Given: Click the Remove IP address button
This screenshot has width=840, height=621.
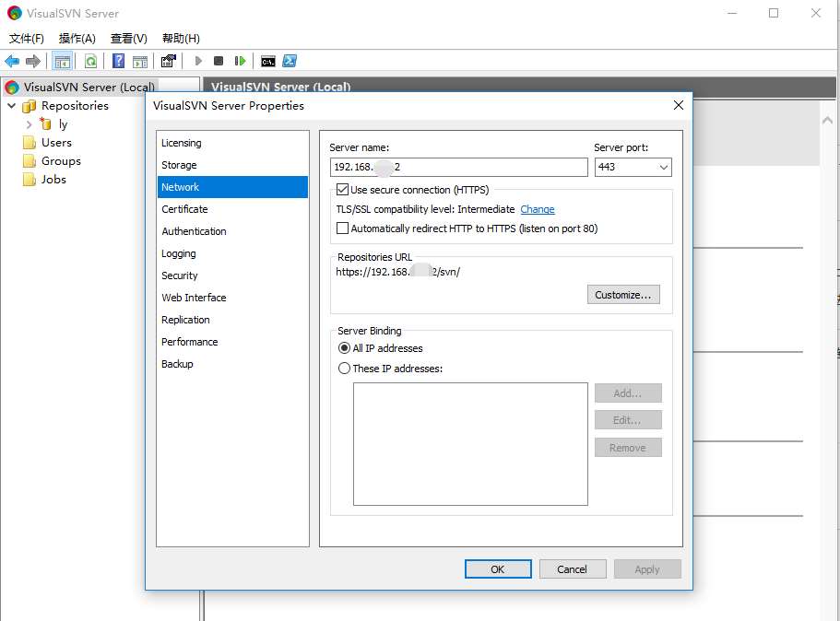Looking at the screenshot, I should point(628,448).
